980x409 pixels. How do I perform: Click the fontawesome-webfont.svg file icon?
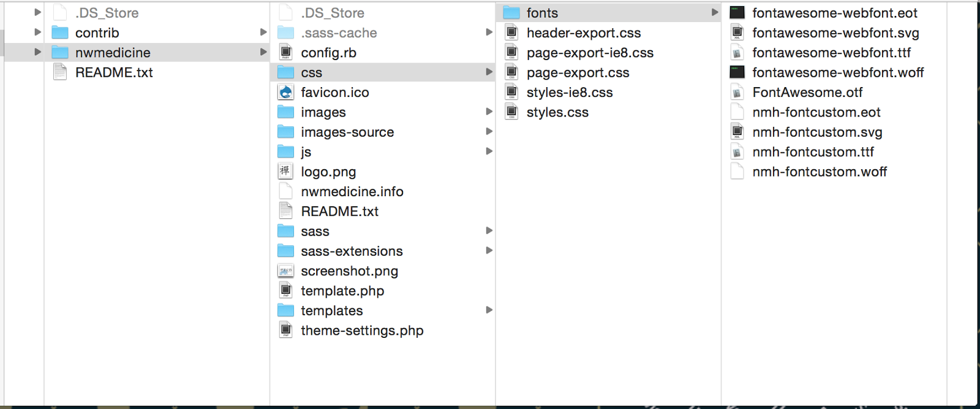tap(737, 32)
